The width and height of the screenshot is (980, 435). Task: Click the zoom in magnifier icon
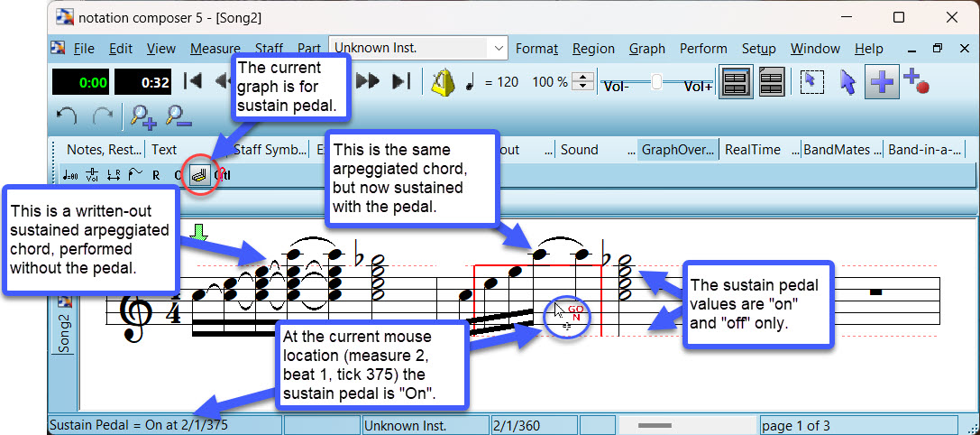pyautogui.click(x=142, y=116)
